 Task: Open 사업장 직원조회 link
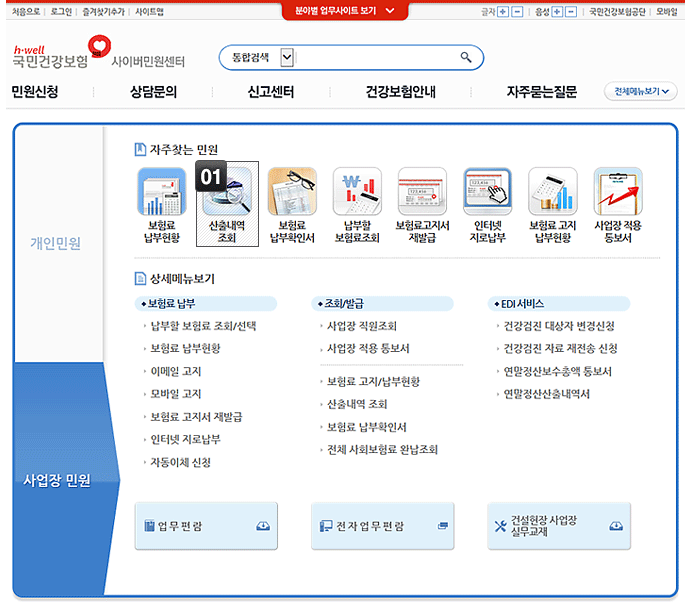pyautogui.click(x=362, y=326)
